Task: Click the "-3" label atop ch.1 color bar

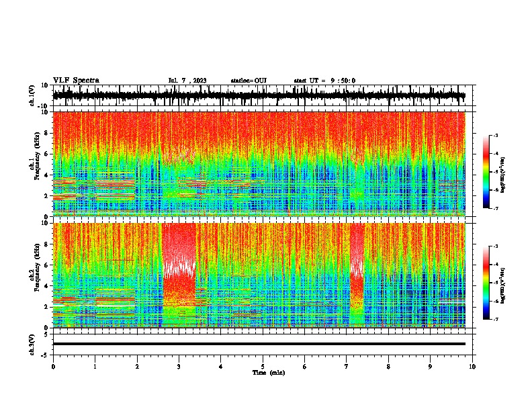Action: pyautogui.click(x=496, y=135)
